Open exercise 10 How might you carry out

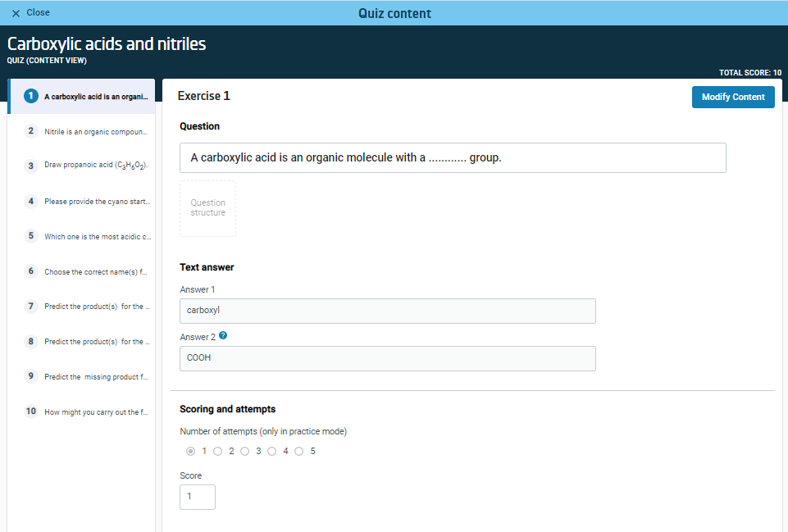(x=82, y=412)
